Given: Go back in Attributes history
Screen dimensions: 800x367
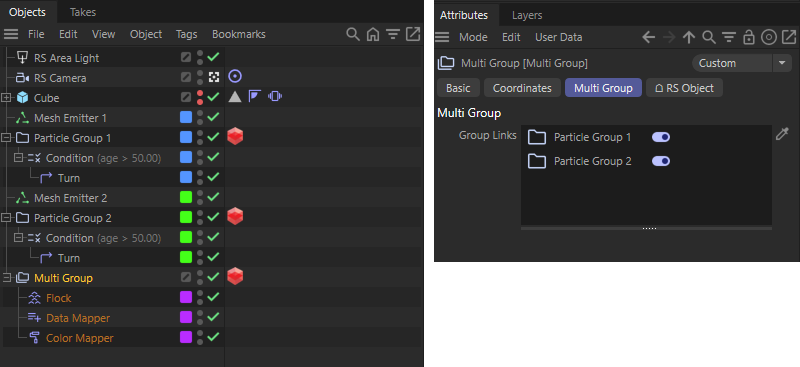Looking at the screenshot, I should 648,37.
